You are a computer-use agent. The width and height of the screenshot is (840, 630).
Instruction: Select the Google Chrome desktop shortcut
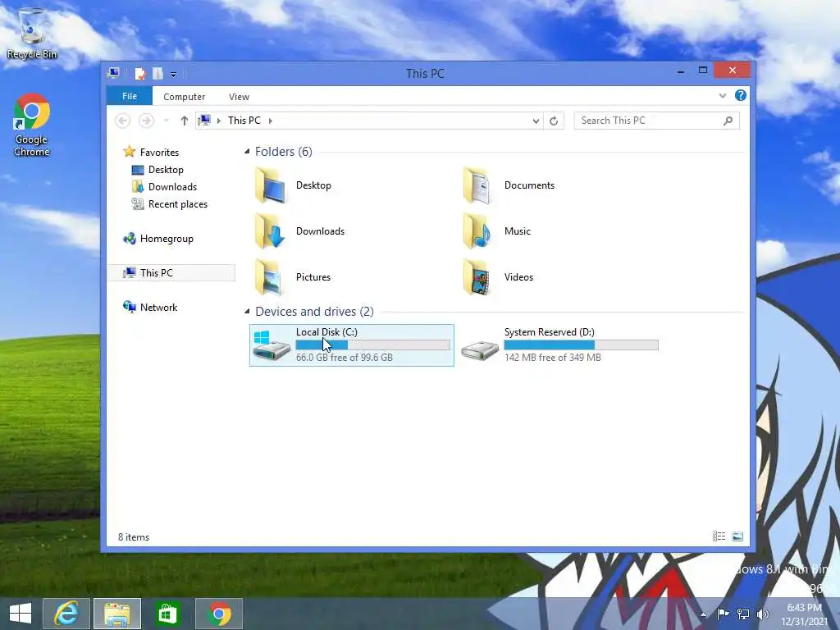point(32,126)
